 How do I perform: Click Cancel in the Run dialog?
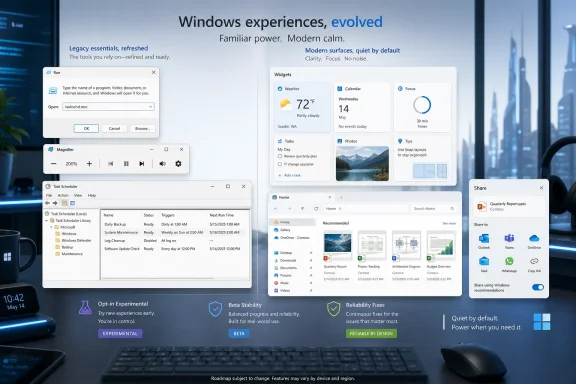[114, 129]
